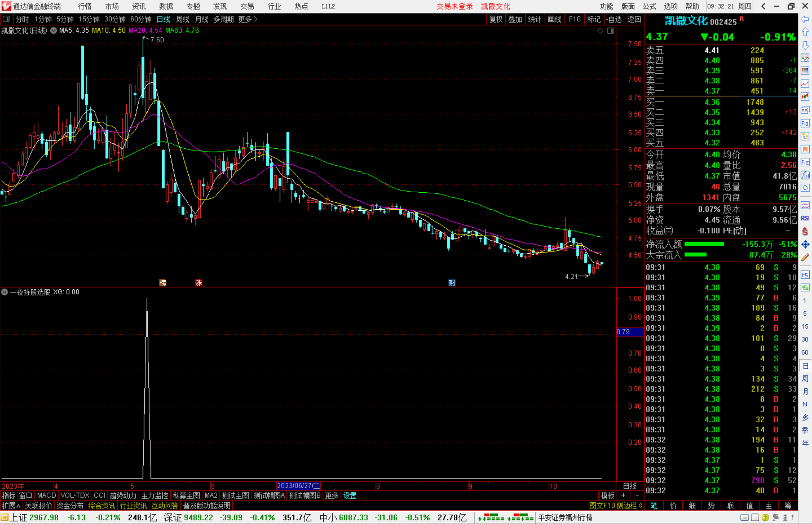Click the list-page icon in status bar

[x=755, y=518]
